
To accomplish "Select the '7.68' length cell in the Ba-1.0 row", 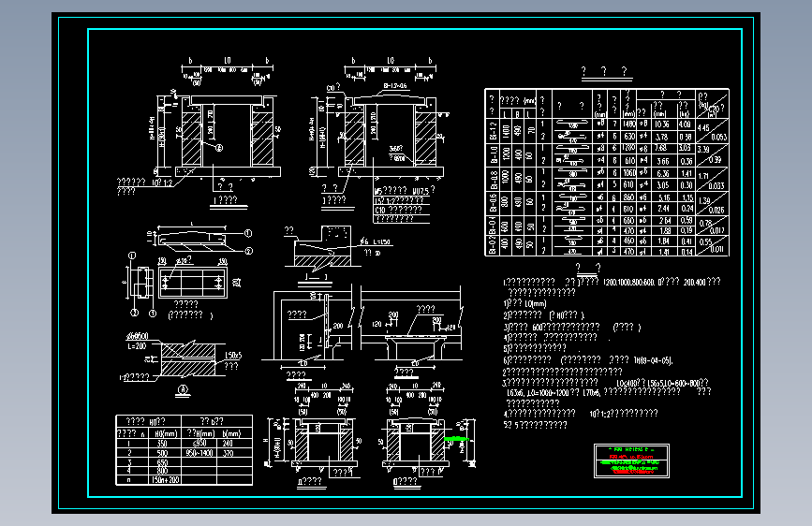I will (662, 148).
